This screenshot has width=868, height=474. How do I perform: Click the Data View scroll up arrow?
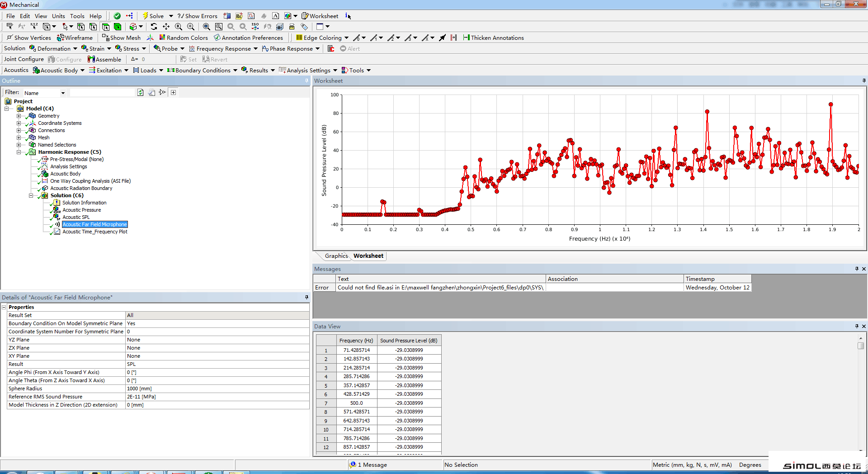[x=861, y=338]
